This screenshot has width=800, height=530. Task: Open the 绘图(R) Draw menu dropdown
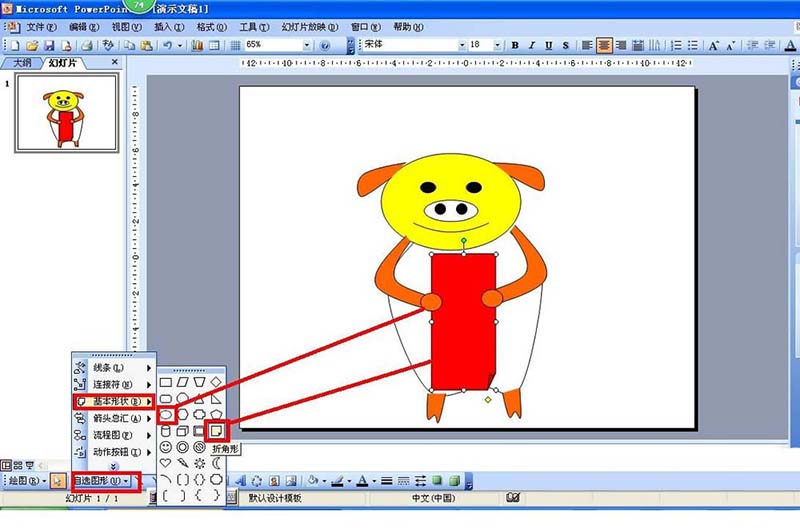28,481
